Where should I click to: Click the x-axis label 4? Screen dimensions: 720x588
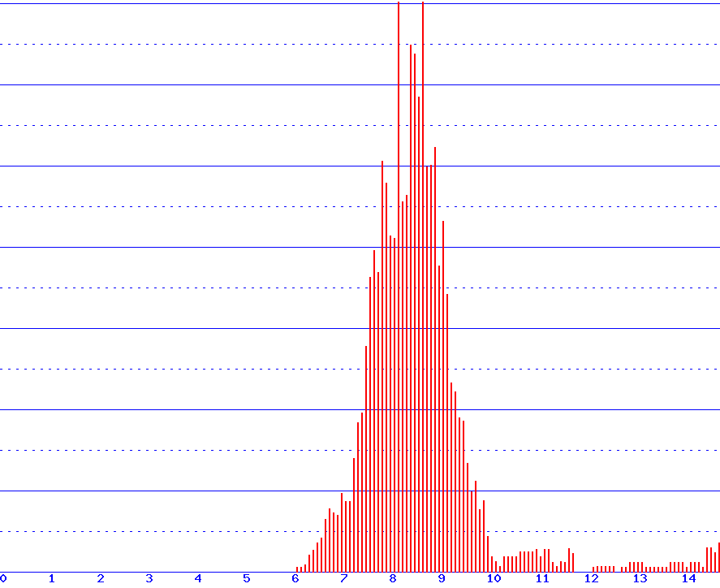198,578
